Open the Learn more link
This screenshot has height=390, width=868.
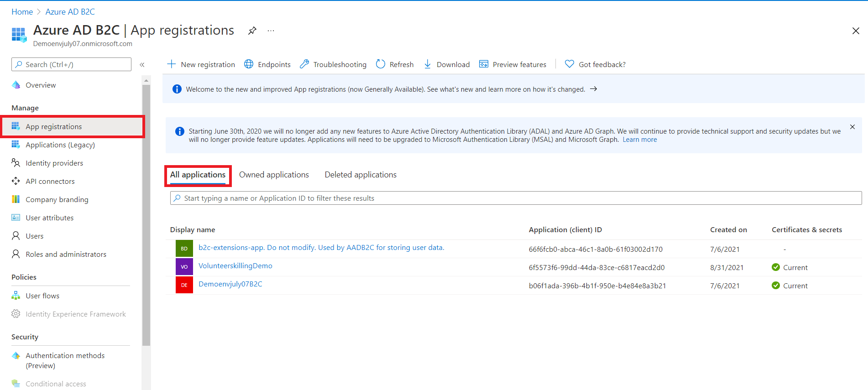[639, 140]
